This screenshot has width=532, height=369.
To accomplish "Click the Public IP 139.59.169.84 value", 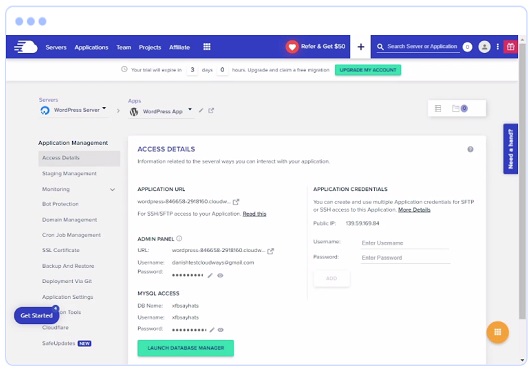I will 362,223.
